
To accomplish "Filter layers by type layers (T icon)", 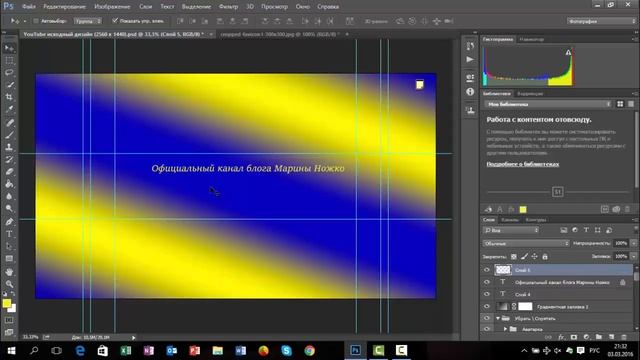I will click(x=586, y=230).
